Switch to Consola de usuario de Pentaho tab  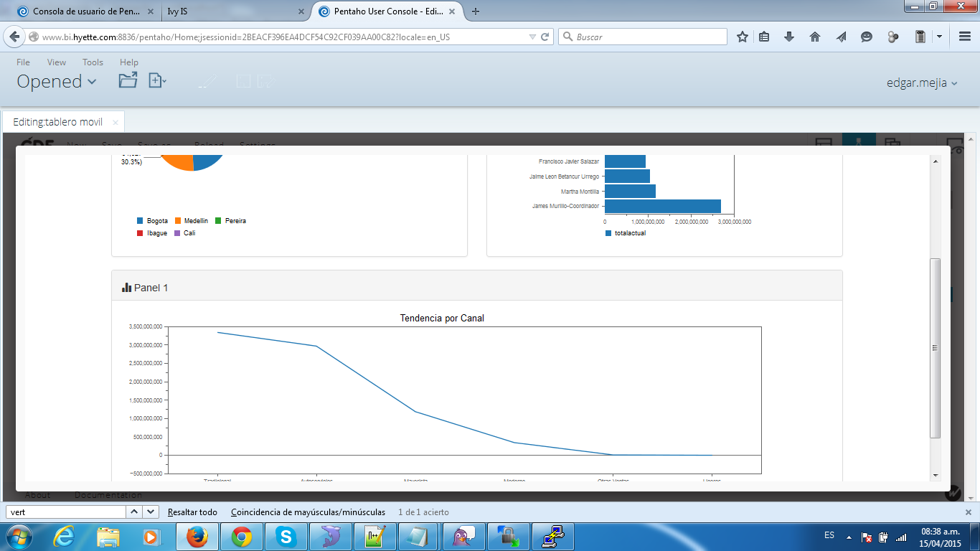pos(85,11)
